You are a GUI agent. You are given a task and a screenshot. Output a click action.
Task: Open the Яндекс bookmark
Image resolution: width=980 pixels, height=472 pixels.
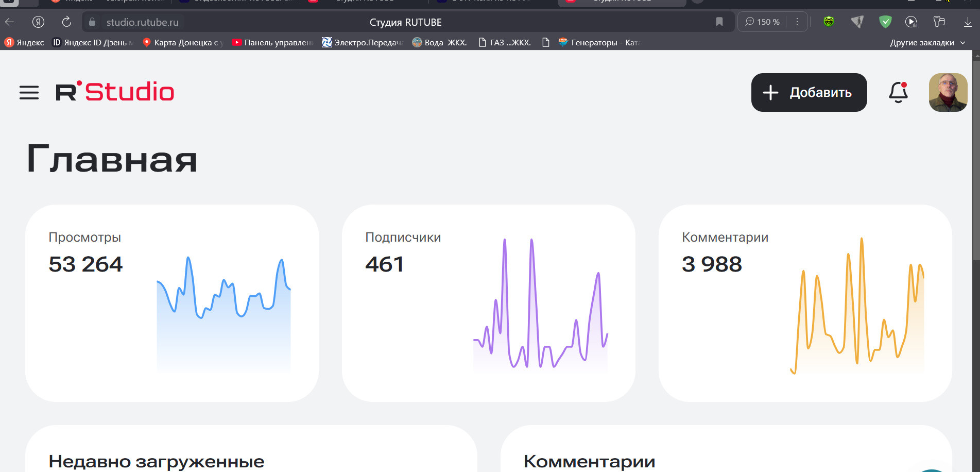pyautogui.click(x=24, y=42)
